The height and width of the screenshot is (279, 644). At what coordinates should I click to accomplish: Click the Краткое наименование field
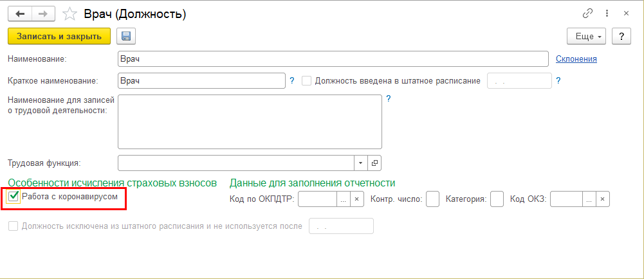click(x=201, y=81)
